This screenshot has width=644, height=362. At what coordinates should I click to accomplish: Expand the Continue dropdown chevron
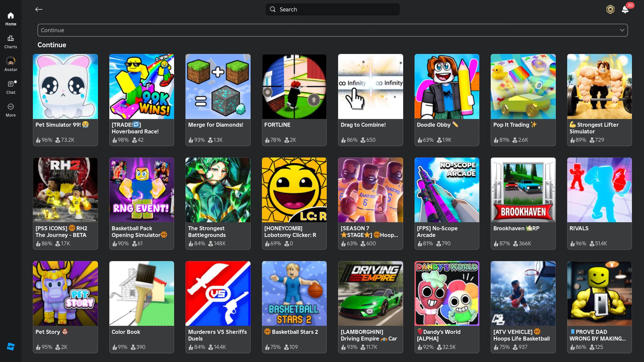pos(622,30)
